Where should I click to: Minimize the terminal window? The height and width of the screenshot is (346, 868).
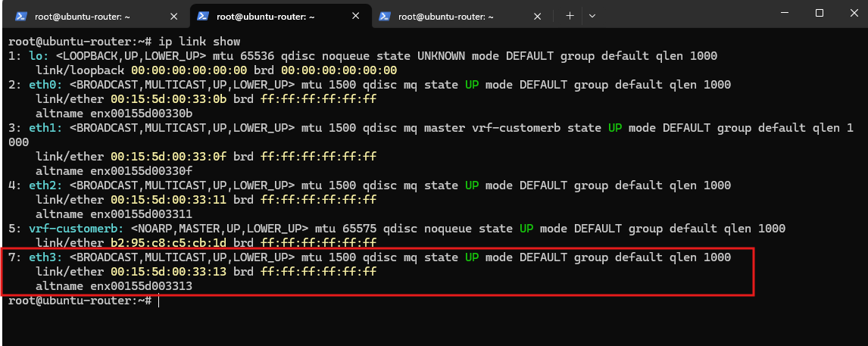(788, 14)
